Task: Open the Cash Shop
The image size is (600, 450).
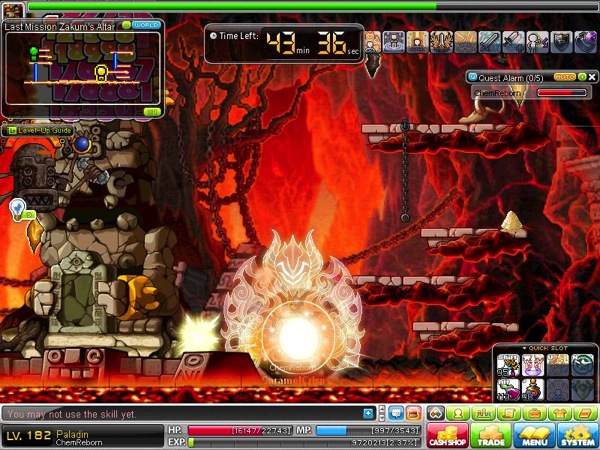Action: pyautogui.click(x=447, y=436)
